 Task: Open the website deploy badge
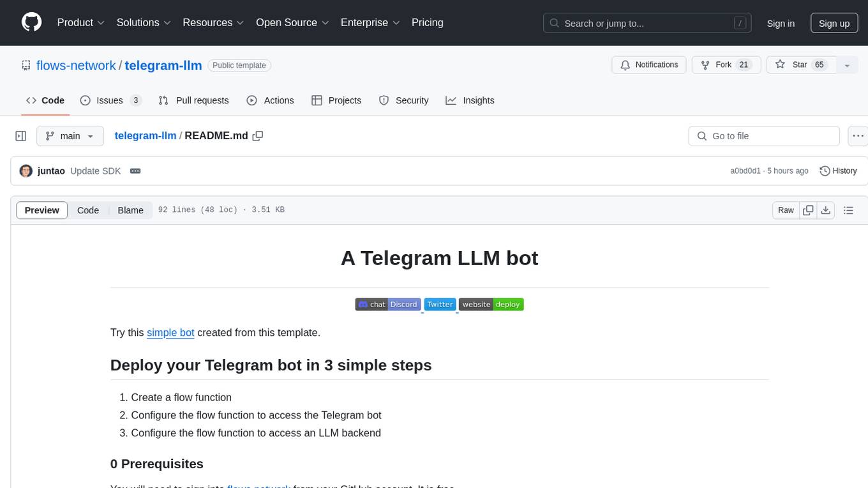pyautogui.click(x=491, y=305)
